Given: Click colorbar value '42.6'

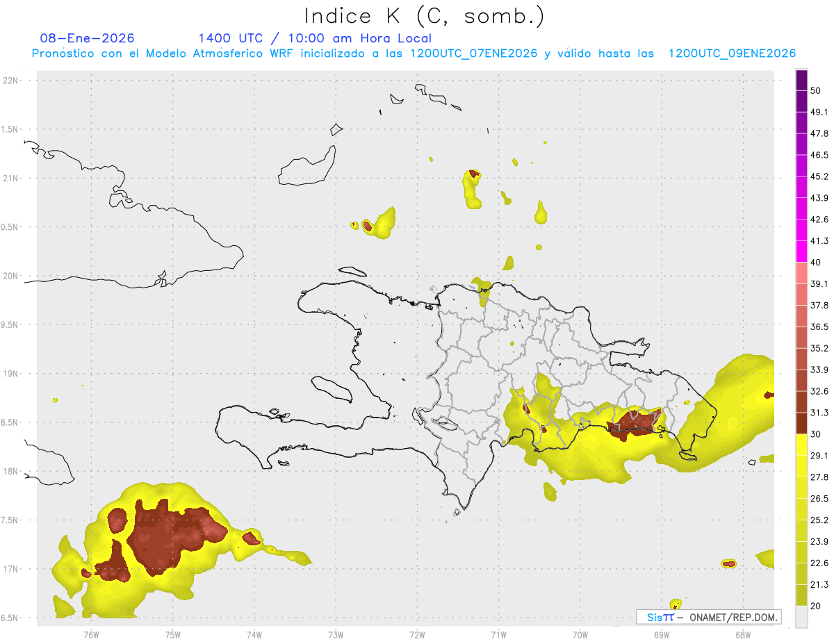Looking at the screenshot, I should (x=819, y=220).
